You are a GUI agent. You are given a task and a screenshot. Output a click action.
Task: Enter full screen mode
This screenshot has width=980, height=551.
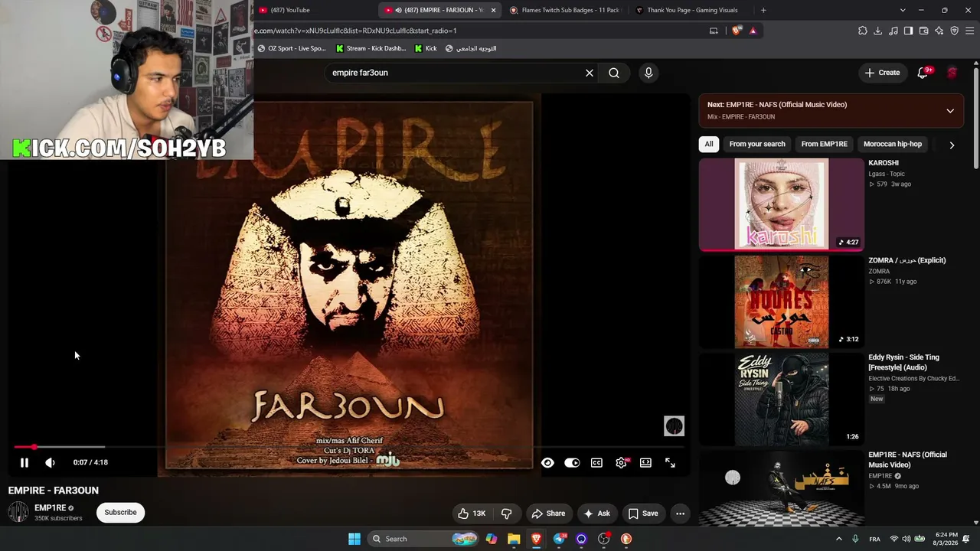coord(670,462)
